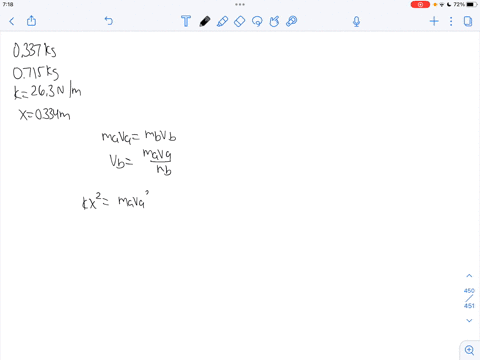The image size is (480, 360).
Task: Open more options three-dot menu
Action: click(451, 21)
